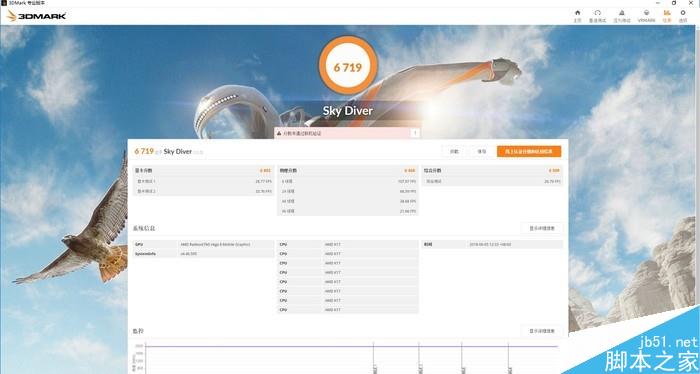The height and width of the screenshot is (374, 700).
Task: Click the Load button beside Sky Diver
Action: 454,152
